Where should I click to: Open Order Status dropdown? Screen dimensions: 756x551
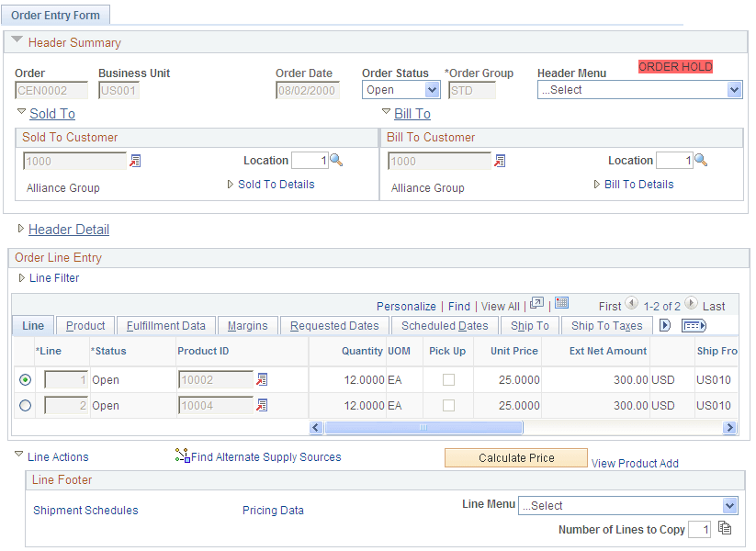pyautogui.click(x=401, y=90)
